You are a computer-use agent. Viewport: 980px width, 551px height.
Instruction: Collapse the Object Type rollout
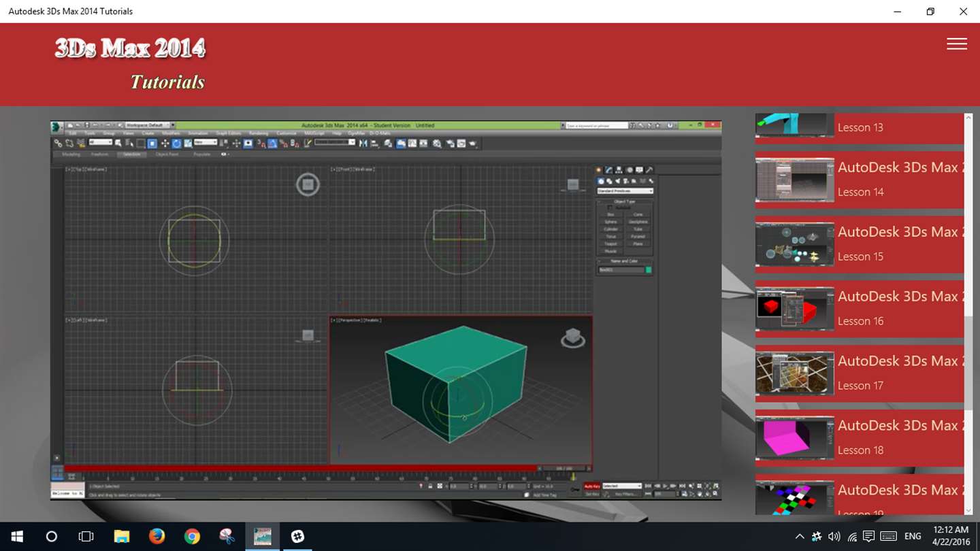click(x=625, y=201)
